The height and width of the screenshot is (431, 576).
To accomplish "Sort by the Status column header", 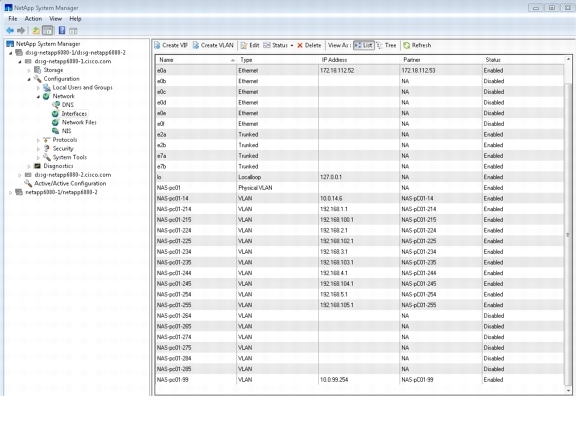I will pos(523,60).
